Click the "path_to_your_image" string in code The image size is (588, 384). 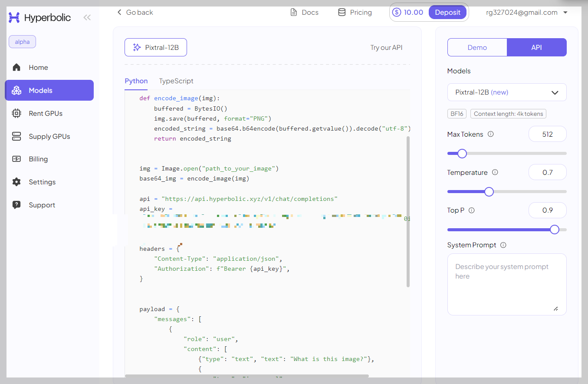pos(240,168)
